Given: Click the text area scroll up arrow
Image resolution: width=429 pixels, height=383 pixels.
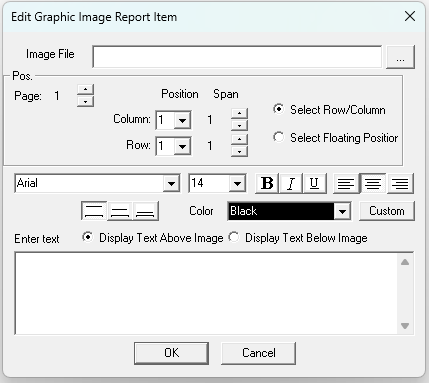Looking at the screenshot, I should coord(405,262).
